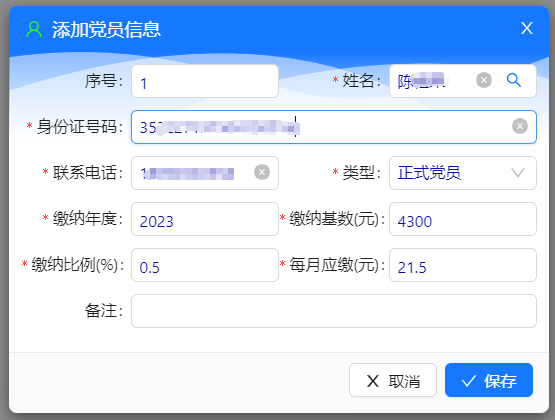The height and width of the screenshot is (420, 555).
Task: Clear the 身份证号码 field with its X icon
Action: pos(520,126)
